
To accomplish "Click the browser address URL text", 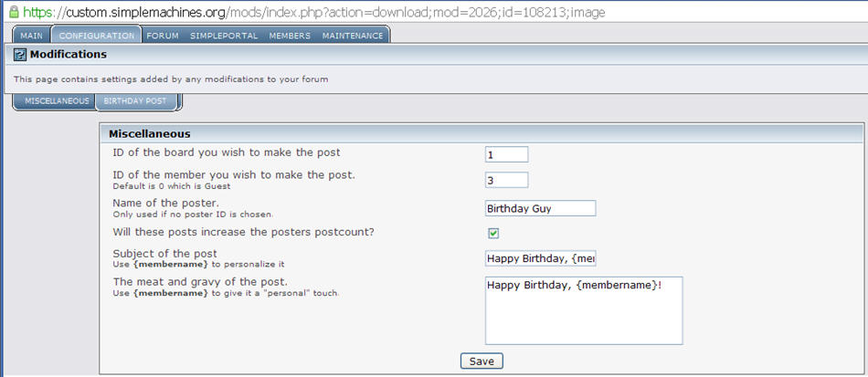I will tap(329, 13).
